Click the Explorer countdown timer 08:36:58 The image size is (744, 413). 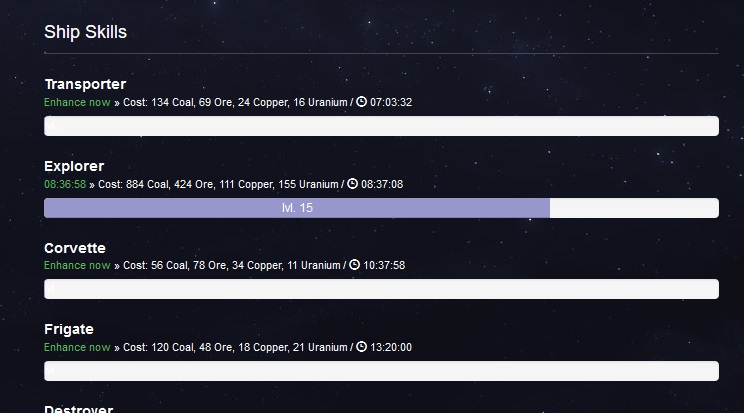[65, 184]
